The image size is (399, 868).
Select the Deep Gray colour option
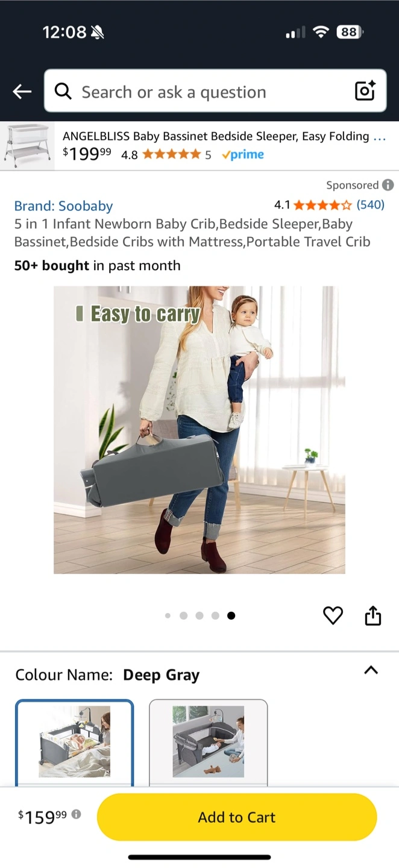click(x=74, y=743)
